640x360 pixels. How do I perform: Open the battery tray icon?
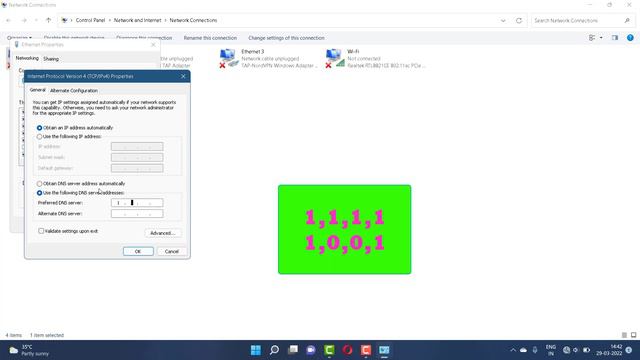click(587, 350)
